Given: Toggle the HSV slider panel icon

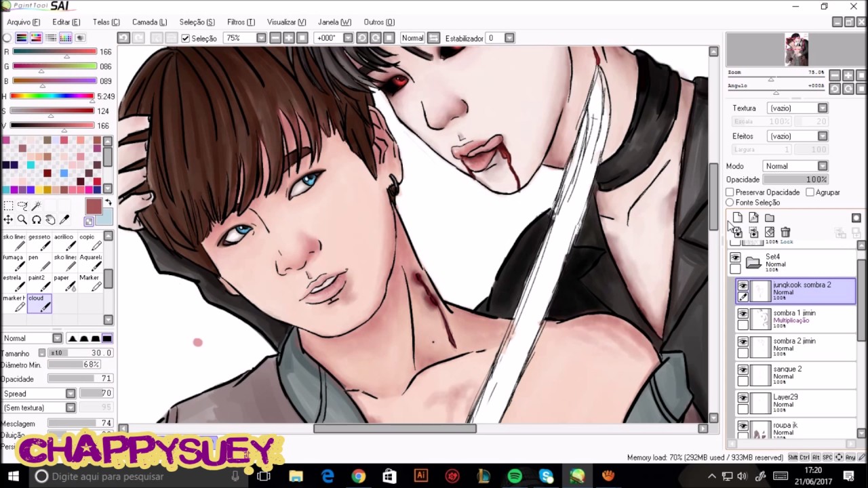Looking at the screenshot, I should click(x=36, y=38).
